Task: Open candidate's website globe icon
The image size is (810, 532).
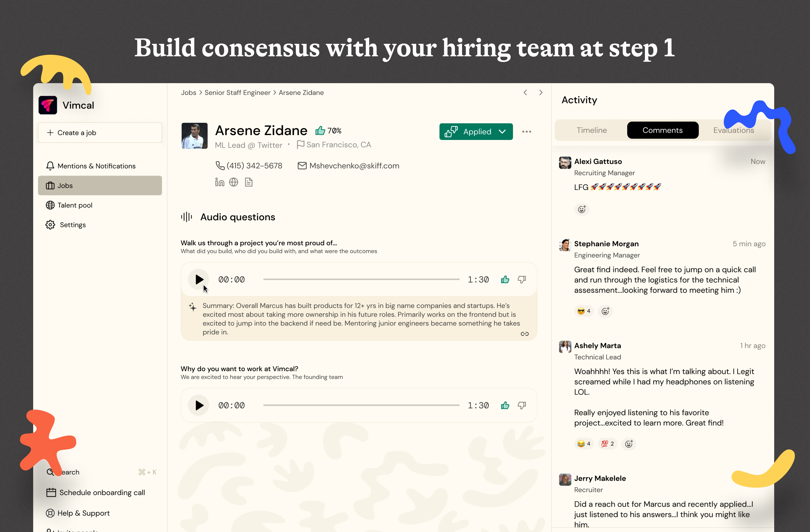Action: 233,182
